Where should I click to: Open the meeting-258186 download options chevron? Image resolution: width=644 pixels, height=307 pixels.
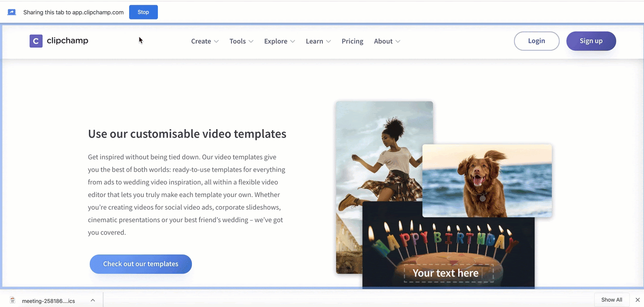pyautogui.click(x=93, y=300)
